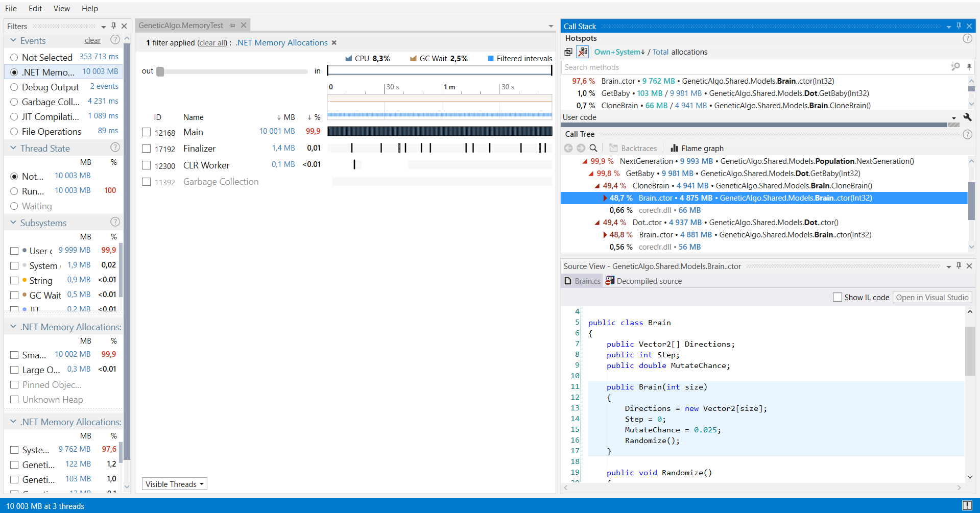980x513 pixels.
Task: Open the File menu
Action: tap(11, 8)
